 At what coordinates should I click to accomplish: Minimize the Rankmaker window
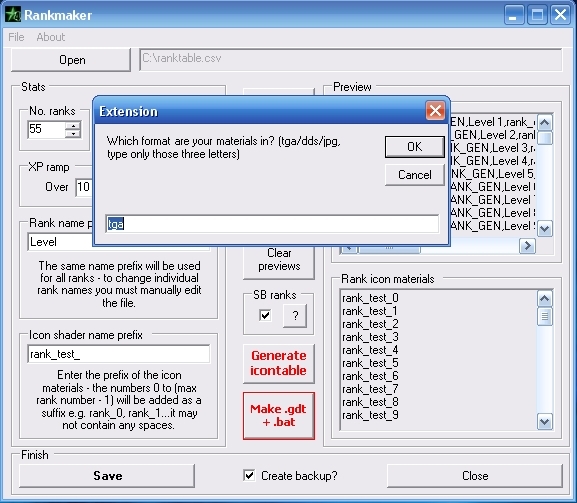[x=514, y=15]
